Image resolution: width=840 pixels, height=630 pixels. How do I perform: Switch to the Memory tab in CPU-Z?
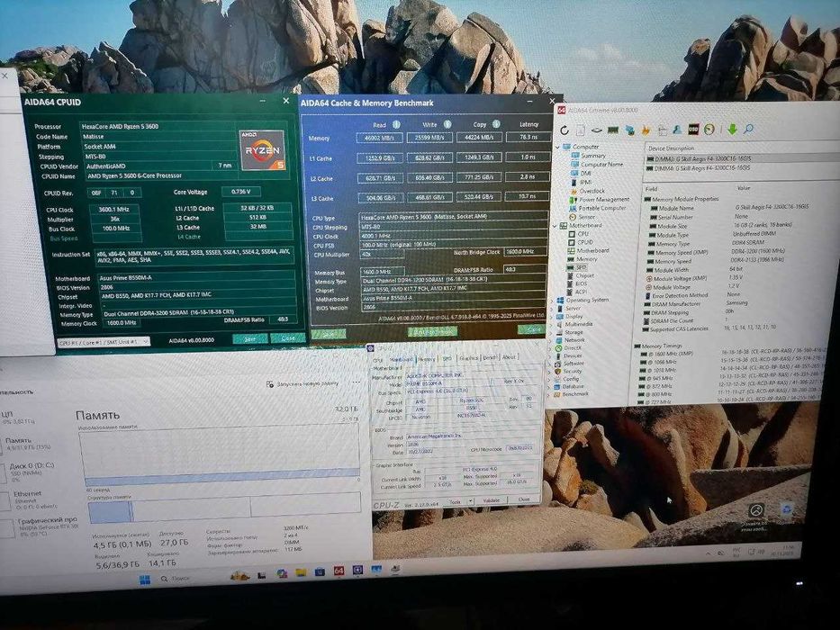coord(426,358)
